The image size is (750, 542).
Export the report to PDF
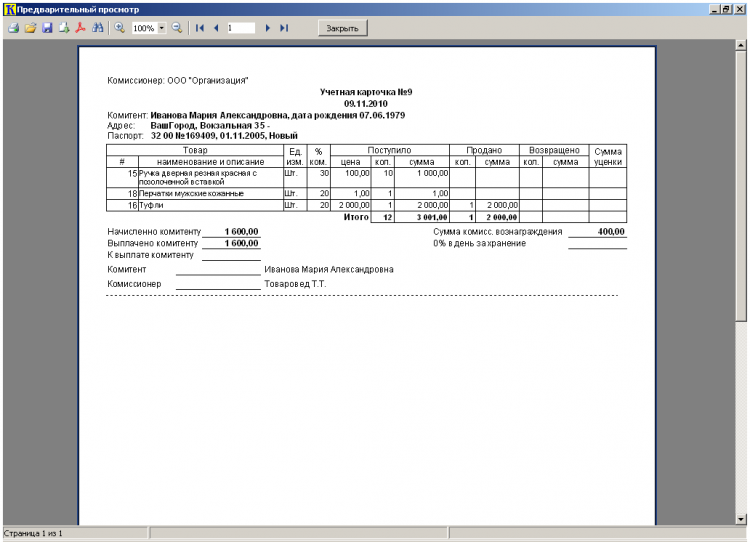80,28
